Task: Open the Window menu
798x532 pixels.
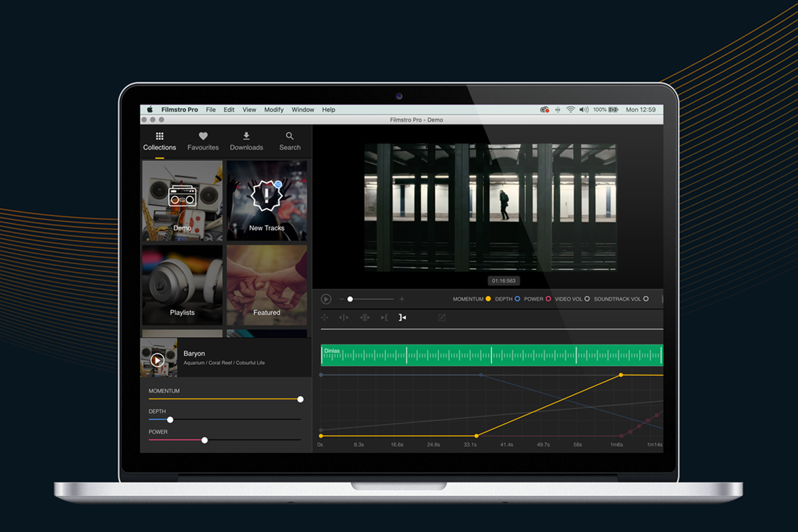Action: point(303,110)
